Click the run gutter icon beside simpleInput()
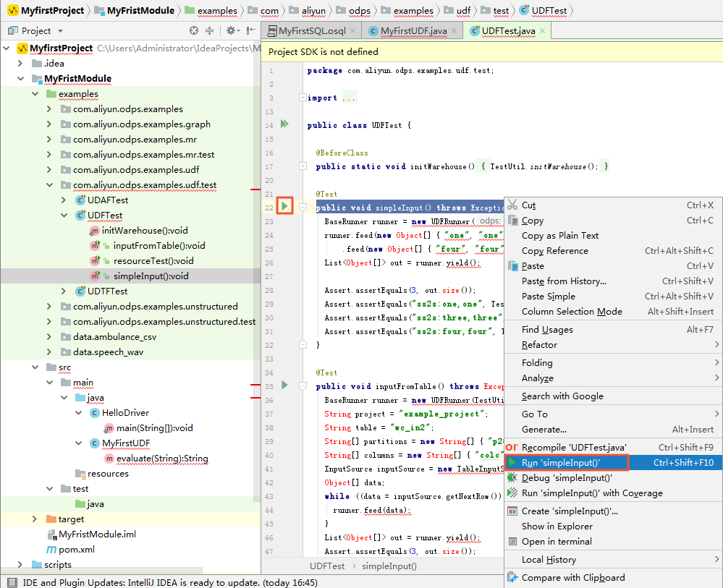 coord(284,207)
